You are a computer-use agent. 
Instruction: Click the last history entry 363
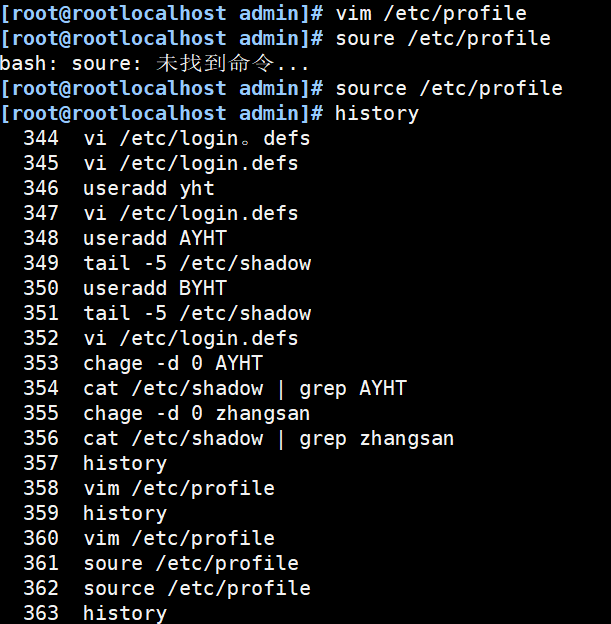coord(95,613)
